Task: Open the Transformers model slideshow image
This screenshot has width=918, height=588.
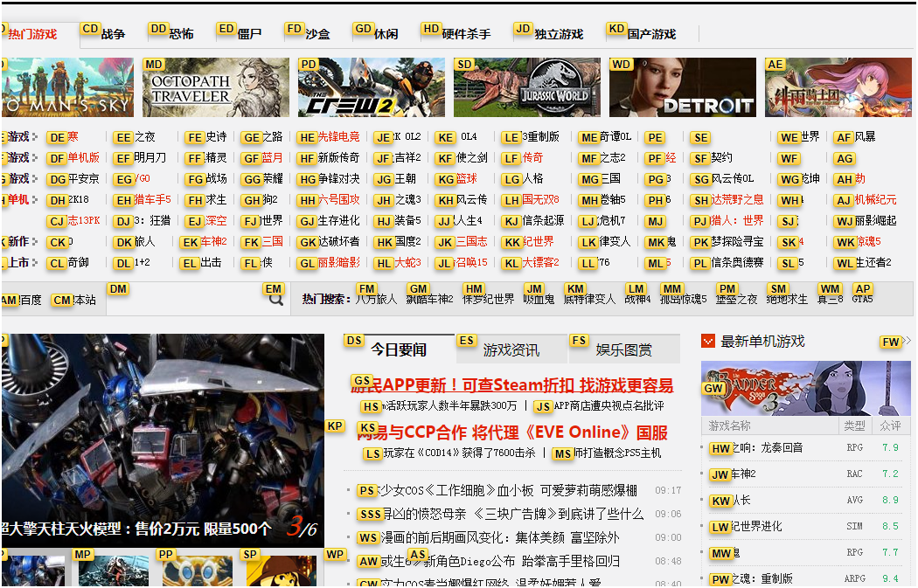Action: pyautogui.click(x=163, y=440)
